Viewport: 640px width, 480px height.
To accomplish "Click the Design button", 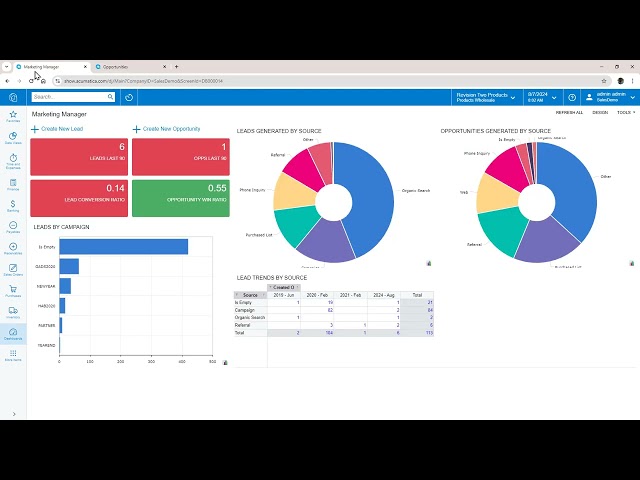I will pyautogui.click(x=600, y=112).
